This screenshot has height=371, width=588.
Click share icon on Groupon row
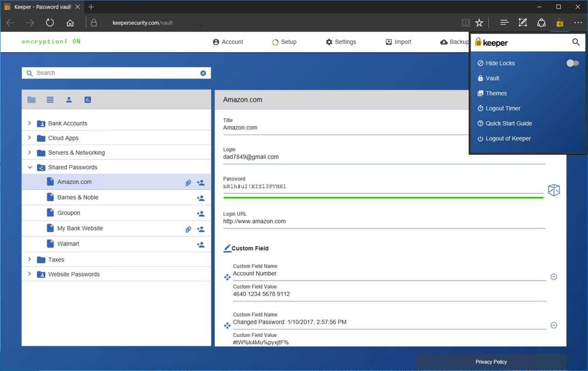tap(201, 213)
